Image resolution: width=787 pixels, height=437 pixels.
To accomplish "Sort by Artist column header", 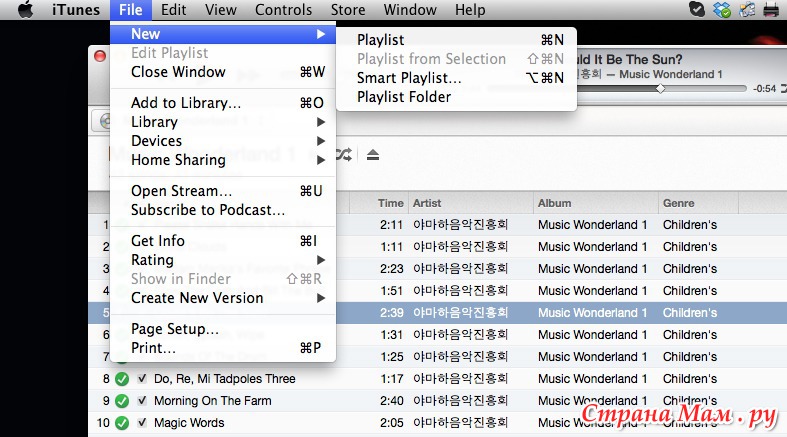I will click(x=427, y=203).
